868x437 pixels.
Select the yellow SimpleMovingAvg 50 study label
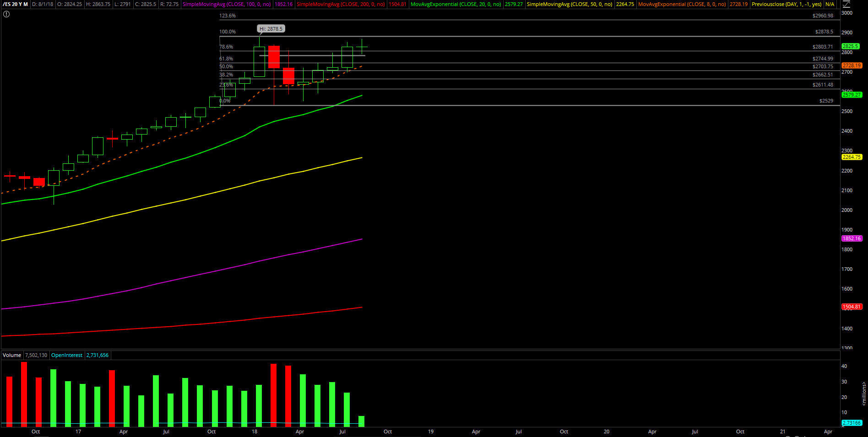(570, 4)
